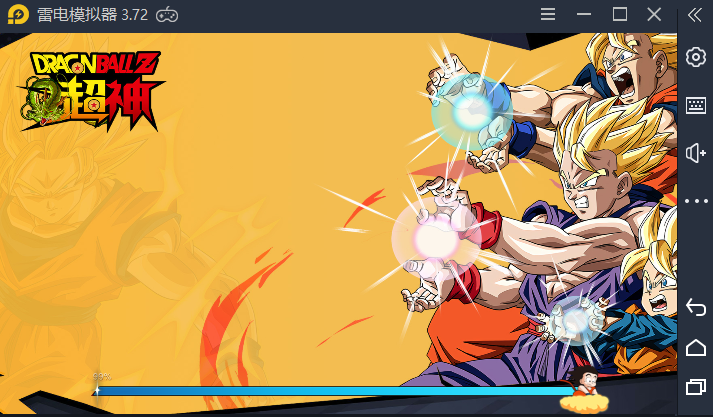Go to Android home screen

696,348
